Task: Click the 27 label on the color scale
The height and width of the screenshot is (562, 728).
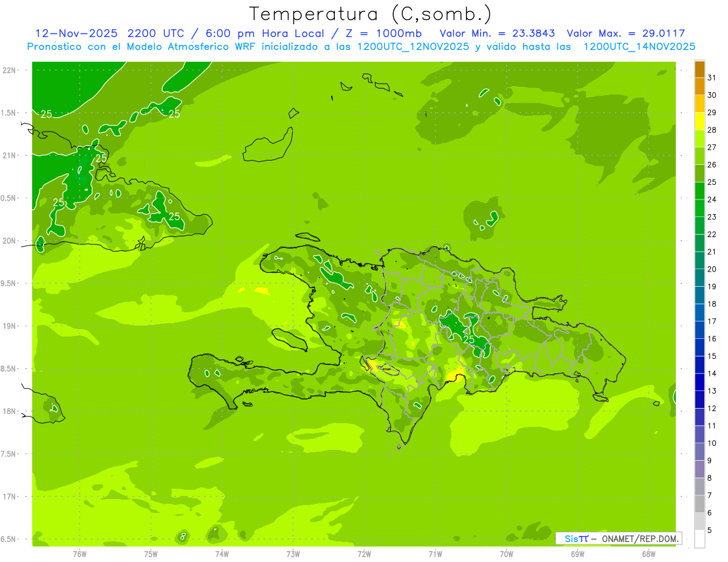Action: 712,147
